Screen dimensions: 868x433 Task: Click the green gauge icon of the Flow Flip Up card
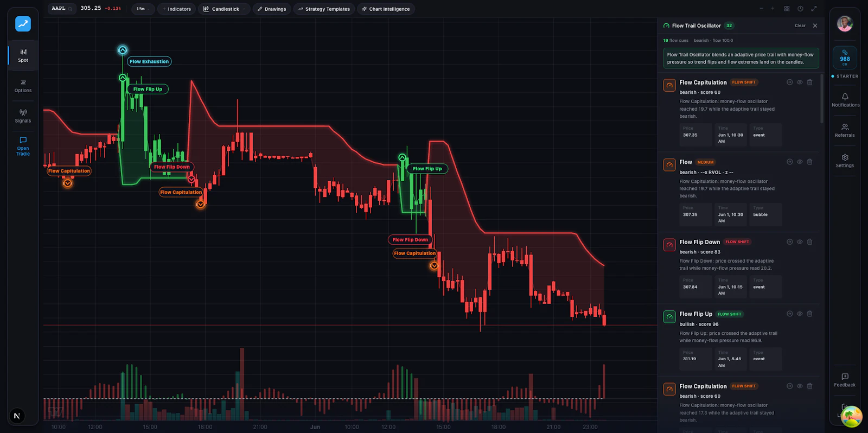pos(669,316)
